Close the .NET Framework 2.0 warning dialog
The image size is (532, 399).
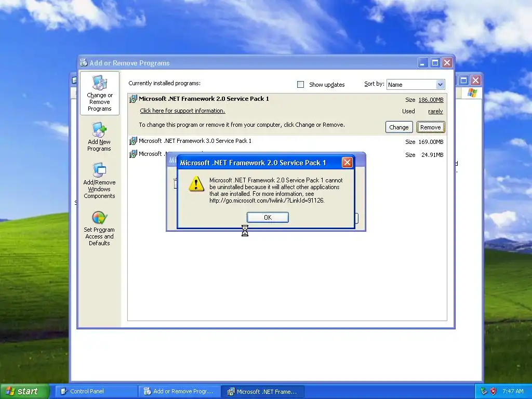point(347,163)
